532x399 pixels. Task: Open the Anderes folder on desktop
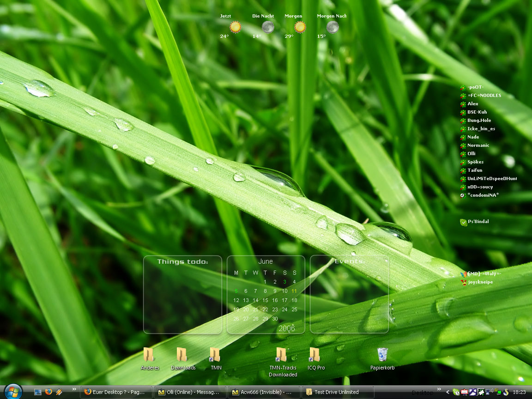tap(149, 355)
